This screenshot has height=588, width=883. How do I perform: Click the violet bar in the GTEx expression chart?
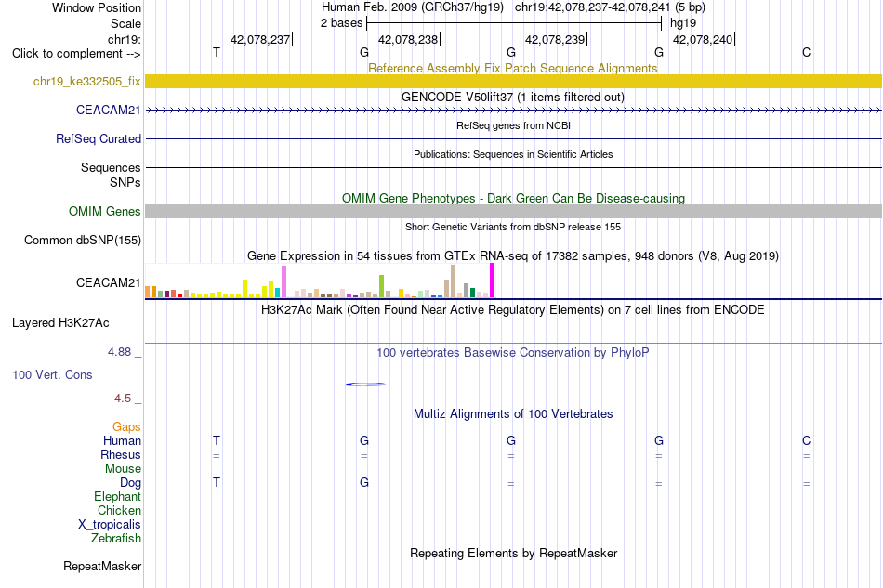(283, 281)
